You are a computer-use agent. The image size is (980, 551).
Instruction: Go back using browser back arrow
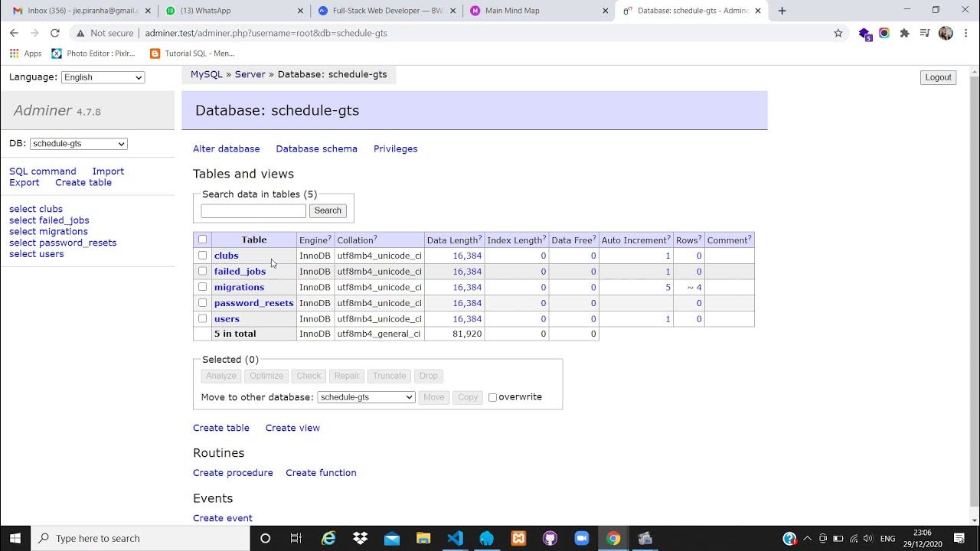[x=14, y=33]
